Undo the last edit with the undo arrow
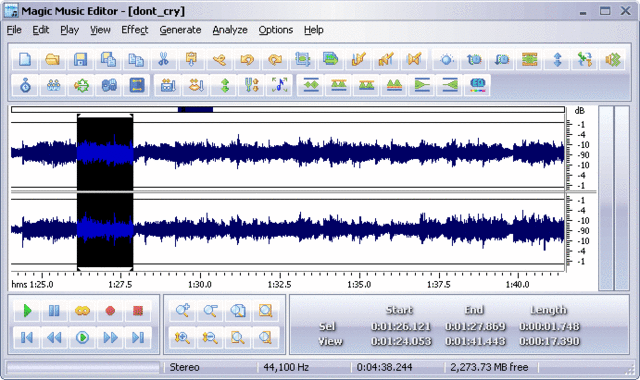Screen dimensions: 640x380 [247, 60]
